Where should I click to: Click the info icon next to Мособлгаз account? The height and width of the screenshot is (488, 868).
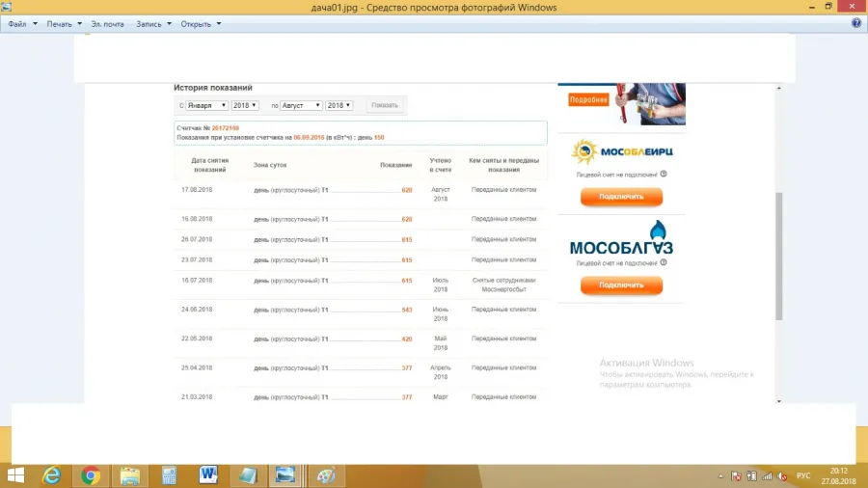664,262
